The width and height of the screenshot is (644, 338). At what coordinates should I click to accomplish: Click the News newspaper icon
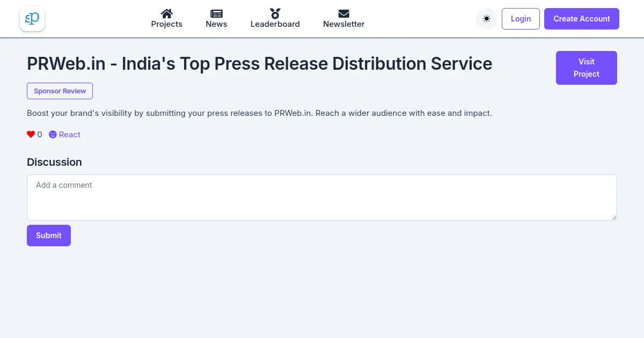click(216, 13)
